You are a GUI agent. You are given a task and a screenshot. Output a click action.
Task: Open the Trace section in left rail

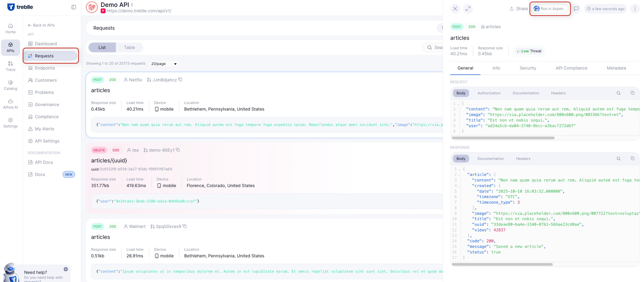pos(10,66)
